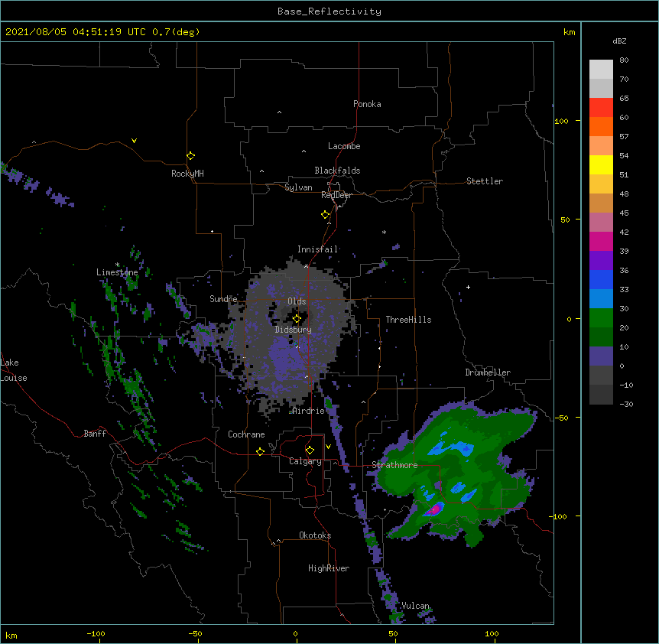Click the yellow diamond marker above Calgary label
This screenshot has height=644, width=659.
pos(310,450)
